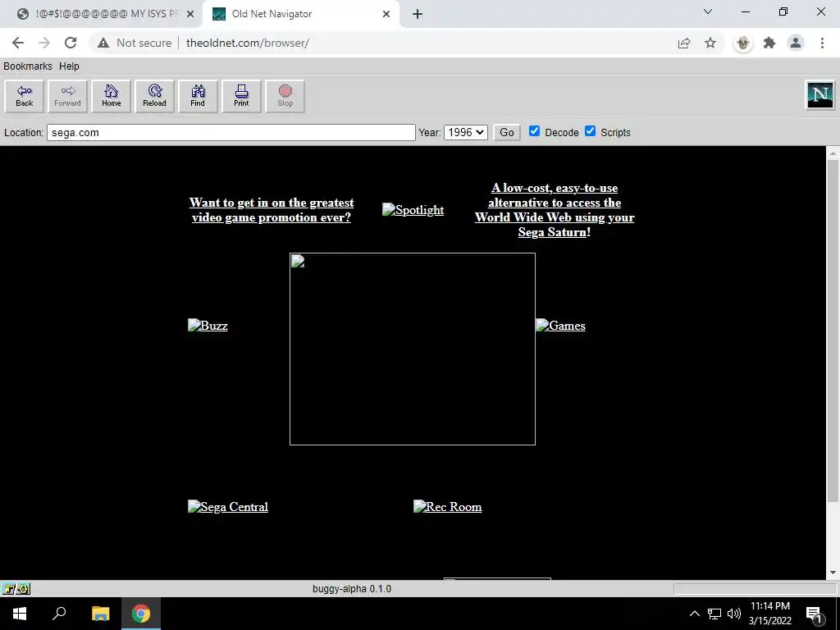Open network tray icon
Viewport: 840px width, 630px height.
click(x=714, y=614)
